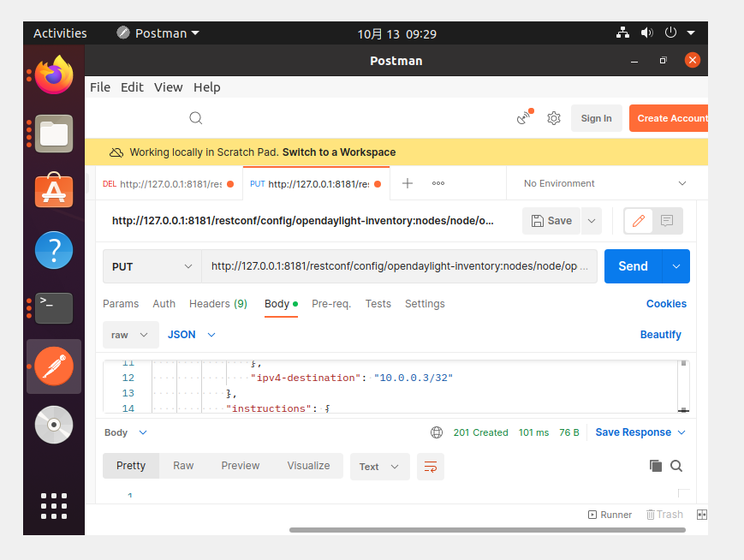
Task: Click the Create Account button
Action: click(x=669, y=118)
